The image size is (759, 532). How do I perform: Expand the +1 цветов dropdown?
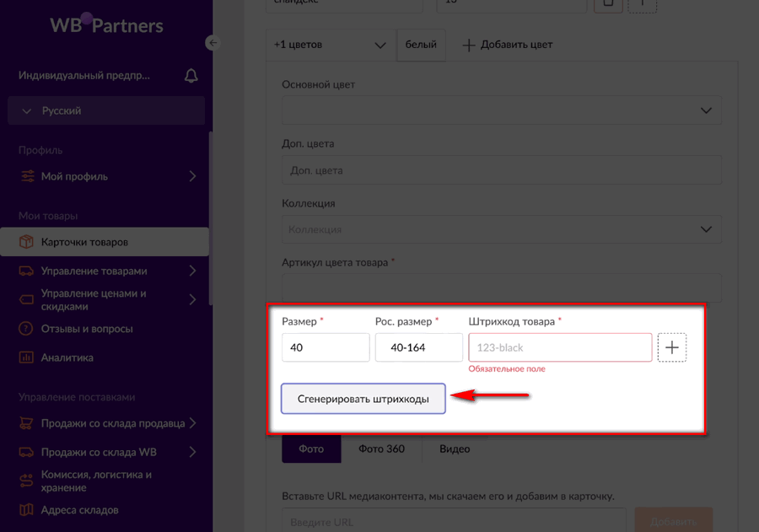pyautogui.click(x=330, y=45)
